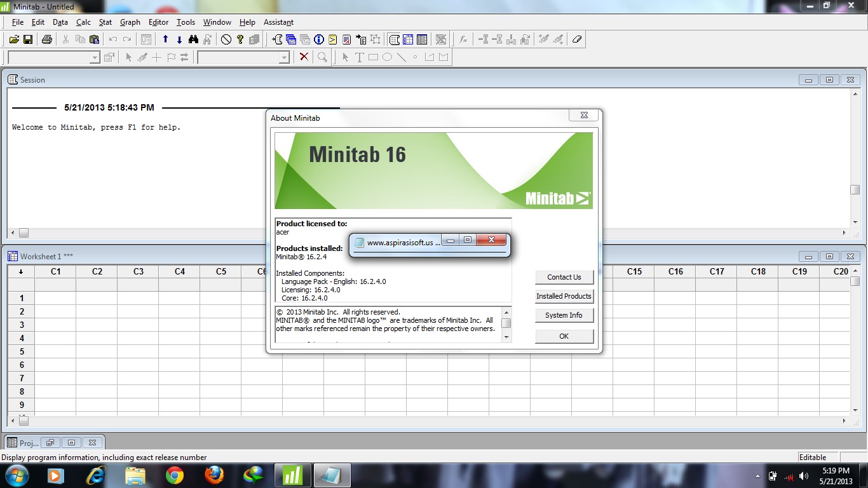The height and width of the screenshot is (488, 868).
Task: Click the Cancel circle-slash icon
Action: 226,39
